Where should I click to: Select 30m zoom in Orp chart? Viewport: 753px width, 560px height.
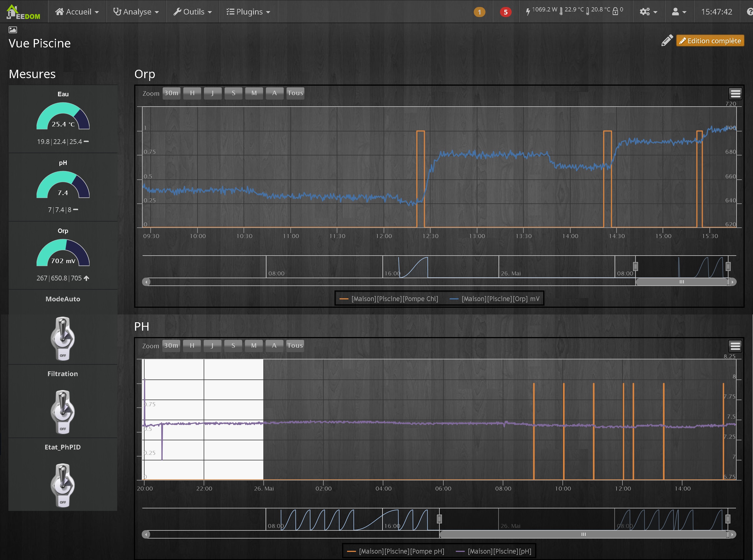point(172,93)
